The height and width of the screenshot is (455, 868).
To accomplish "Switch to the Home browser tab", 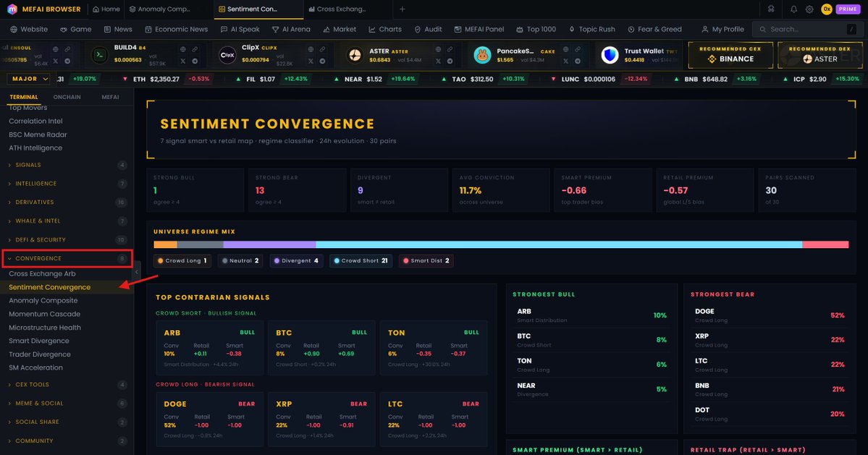I will [x=106, y=9].
